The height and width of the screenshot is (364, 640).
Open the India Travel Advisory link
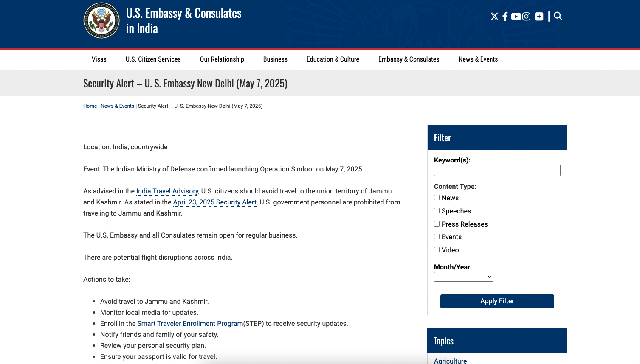pyautogui.click(x=167, y=191)
